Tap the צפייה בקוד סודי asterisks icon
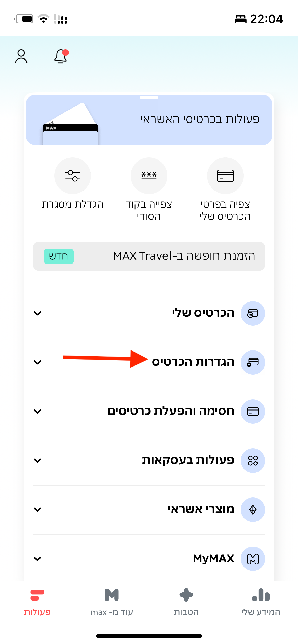This screenshot has height=644, width=298. pos(149,176)
